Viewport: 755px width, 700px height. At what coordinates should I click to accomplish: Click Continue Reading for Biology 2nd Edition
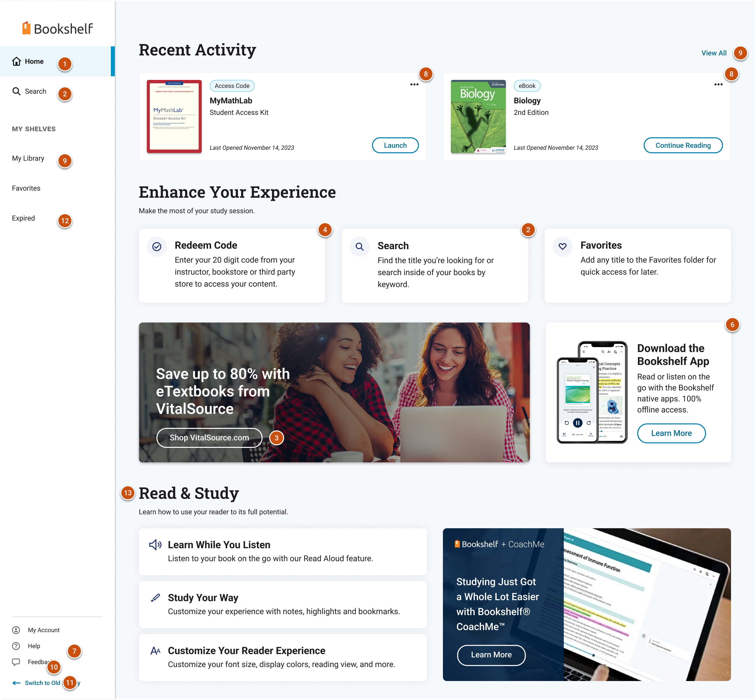pos(683,145)
